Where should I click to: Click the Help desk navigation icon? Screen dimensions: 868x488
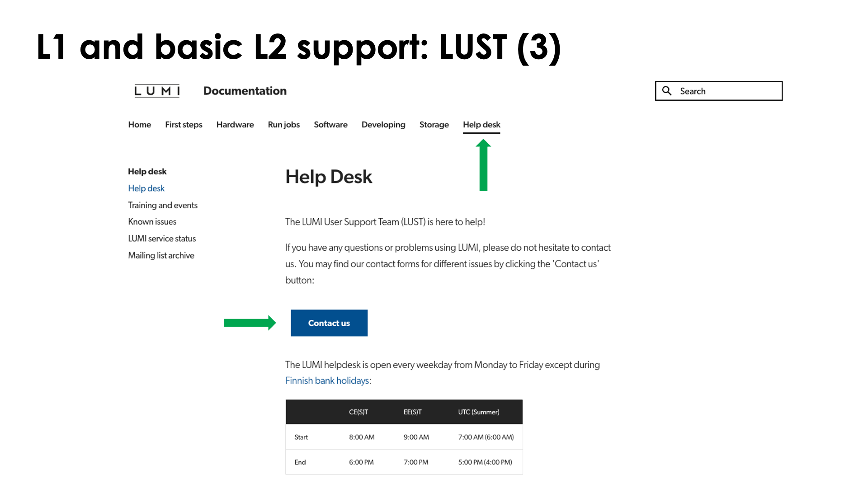pyautogui.click(x=481, y=124)
